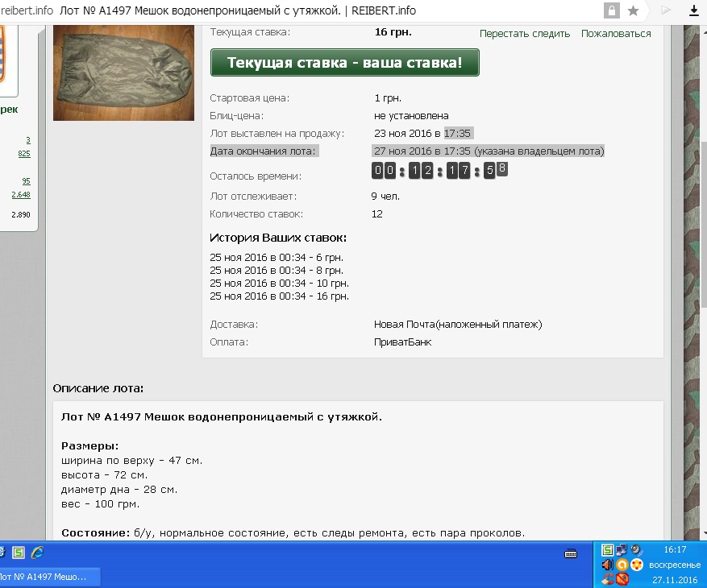This screenshot has width=707, height=588.
Task: Bookmark page with the star icon
Action: coord(633,10)
